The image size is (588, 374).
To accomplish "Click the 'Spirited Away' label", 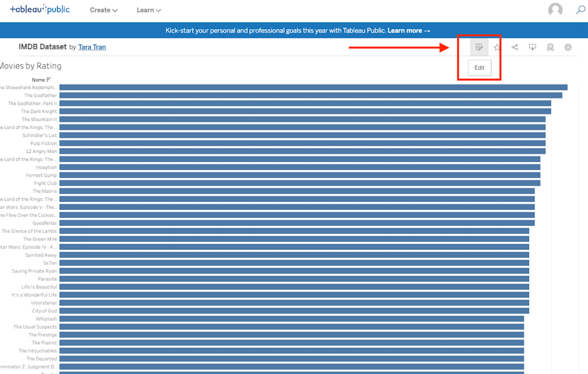I will pos(41,255).
